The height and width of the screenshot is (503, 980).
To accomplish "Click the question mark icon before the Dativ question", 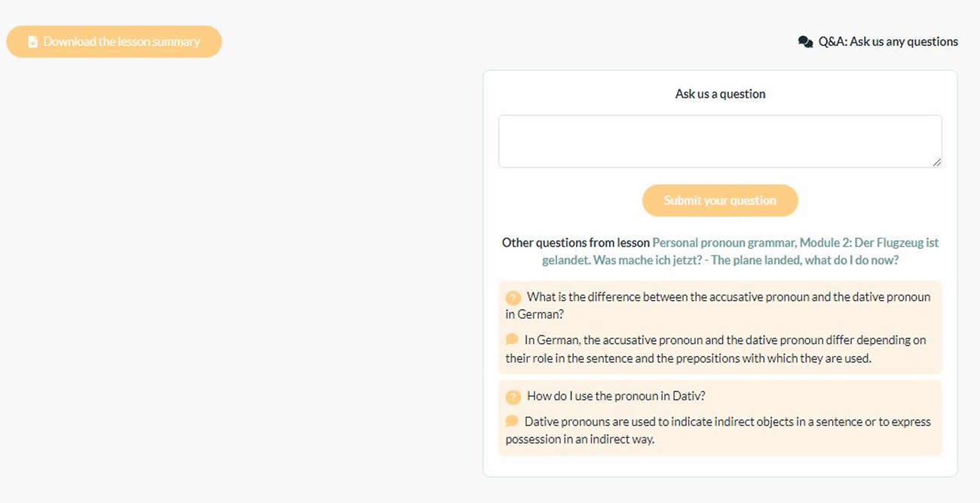I will (x=513, y=397).
